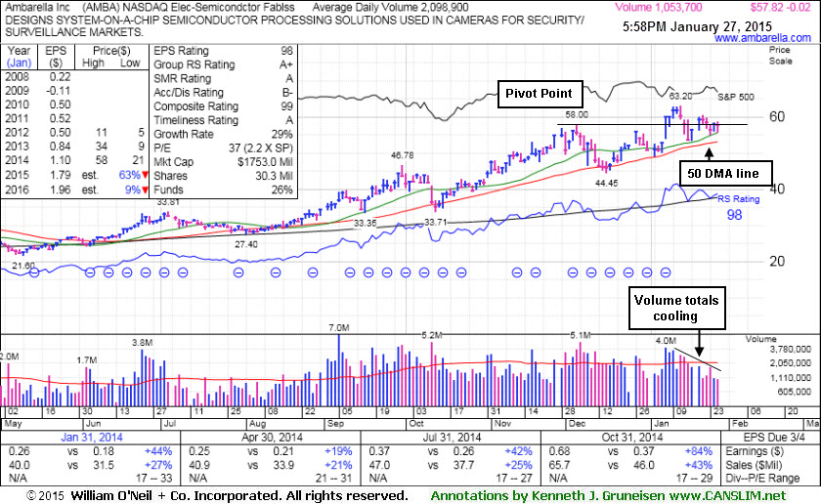Click the +44% earnings change value
The height and width of the screenshot is (504, 821).
[158, 451]
